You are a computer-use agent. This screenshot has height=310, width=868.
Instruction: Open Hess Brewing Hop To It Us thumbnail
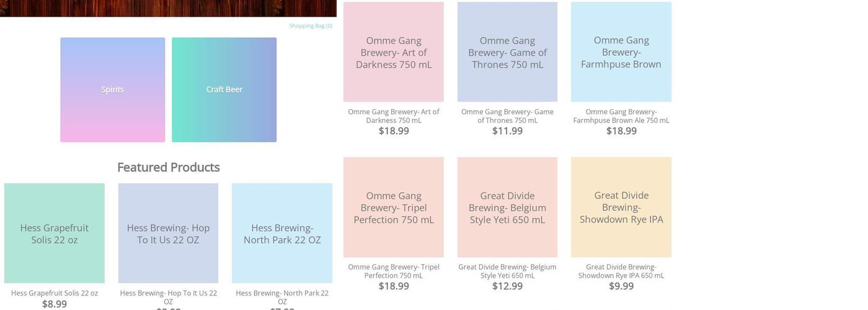[168, 233]
